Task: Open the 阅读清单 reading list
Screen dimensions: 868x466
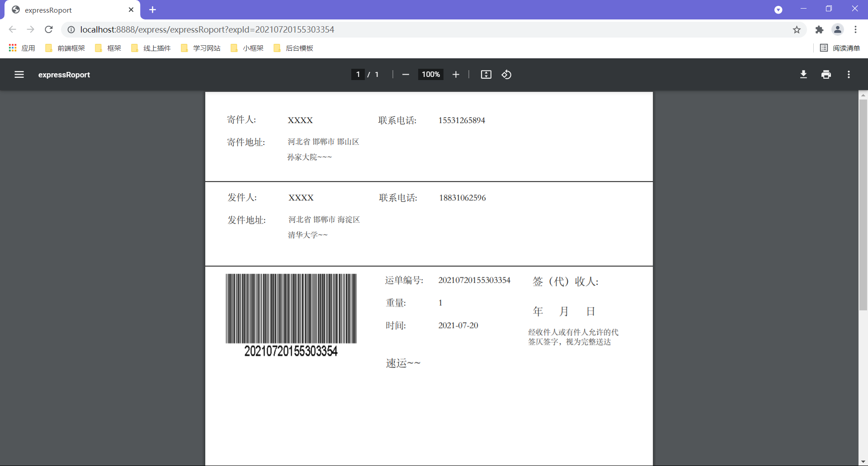Action: pos(840,48)
